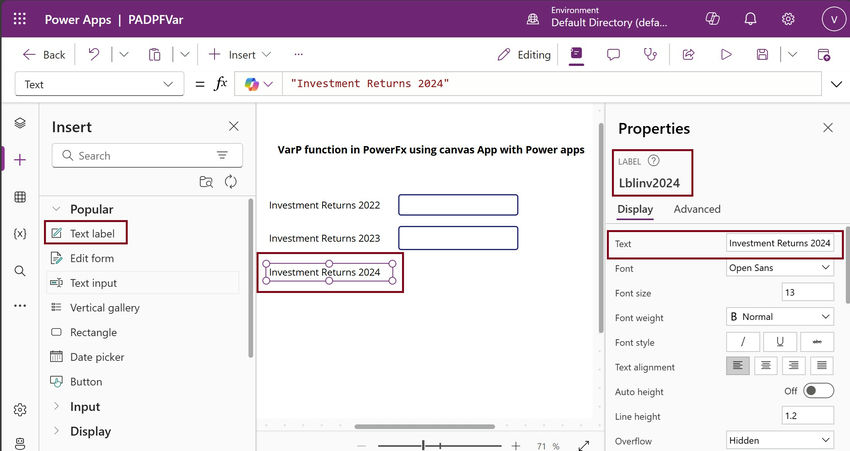Open the Search icon in sidebar
This screenshot has width=850, height=451.
(20, 270)
